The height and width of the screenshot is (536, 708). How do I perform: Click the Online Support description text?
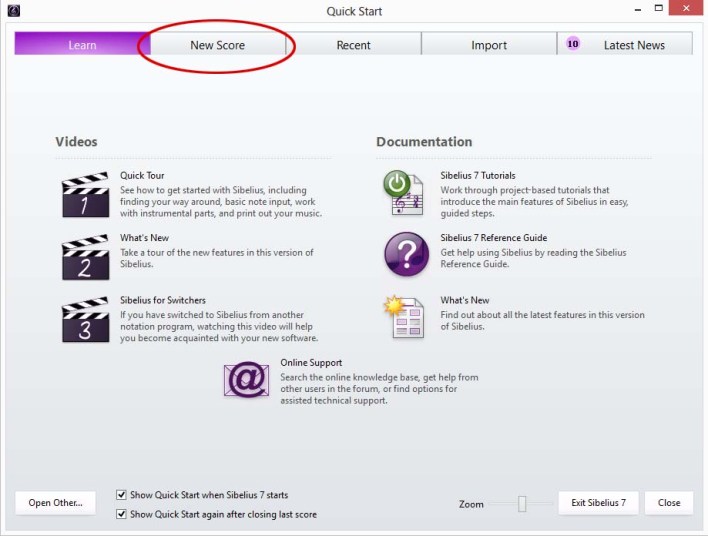pos(379,389)
